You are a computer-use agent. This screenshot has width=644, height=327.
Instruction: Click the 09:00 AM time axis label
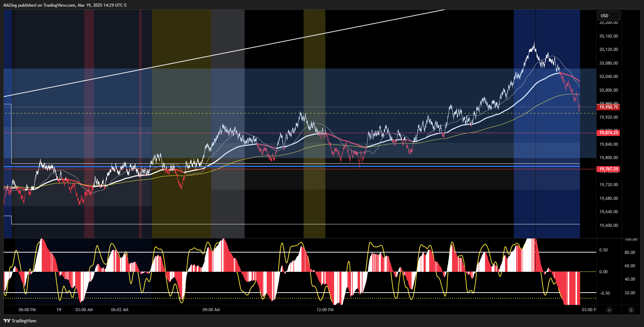[x=211, y=310]
